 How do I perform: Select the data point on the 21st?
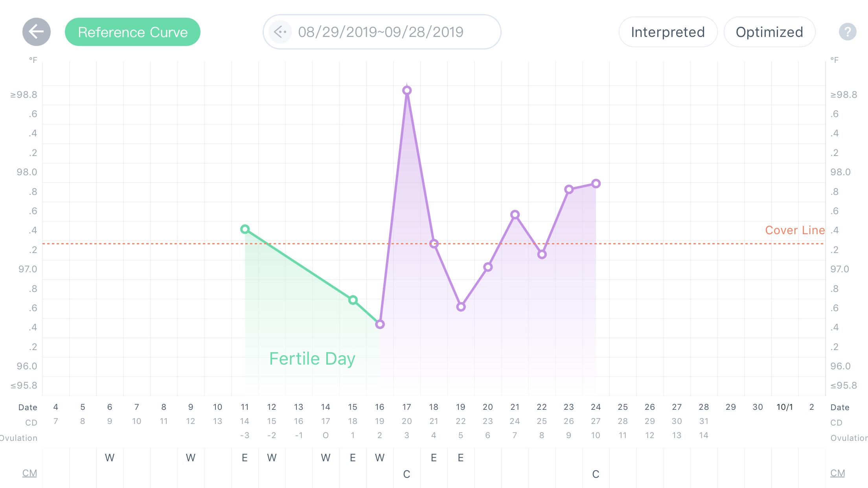pos(515,215)
